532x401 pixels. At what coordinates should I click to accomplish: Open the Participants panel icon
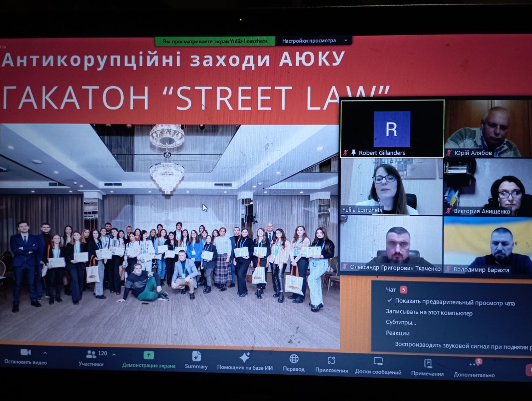91,354
